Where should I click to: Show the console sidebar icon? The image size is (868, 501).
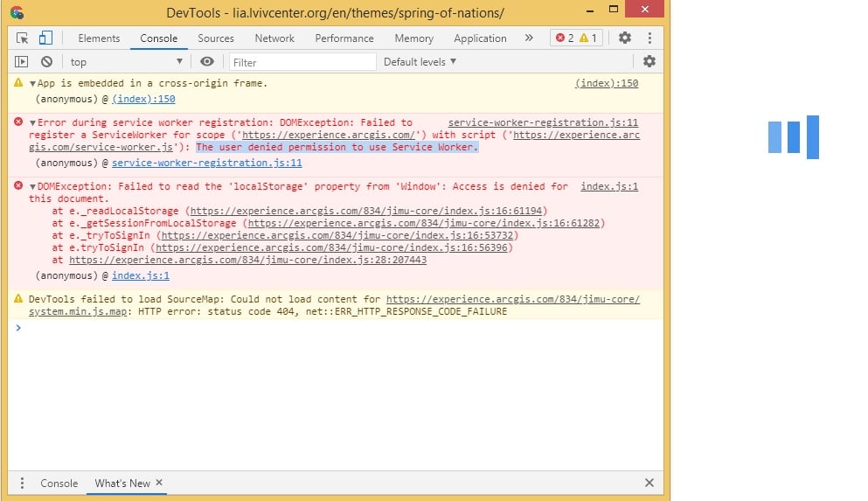pyautogui.click(x=21, y=61)
